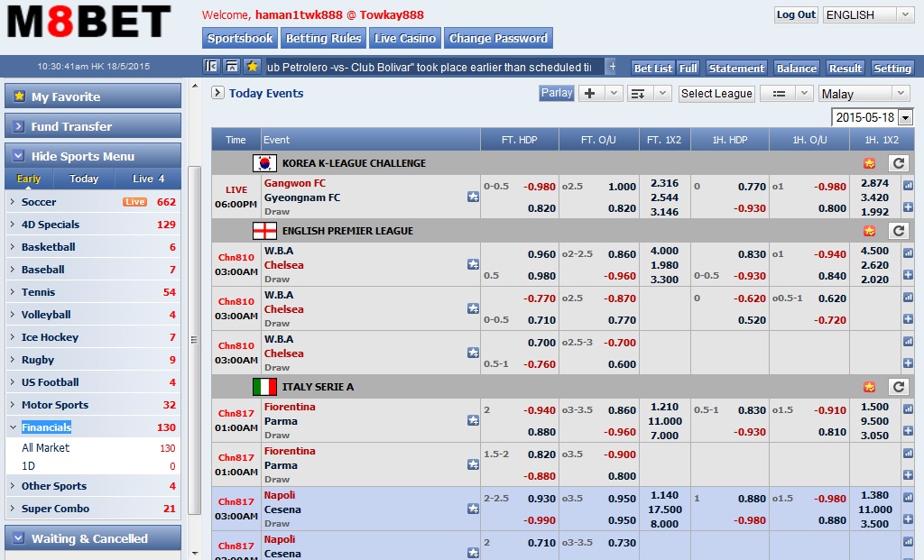Open statistics icon for first W.B.A vs Chelsea row

tap(908, 253)
